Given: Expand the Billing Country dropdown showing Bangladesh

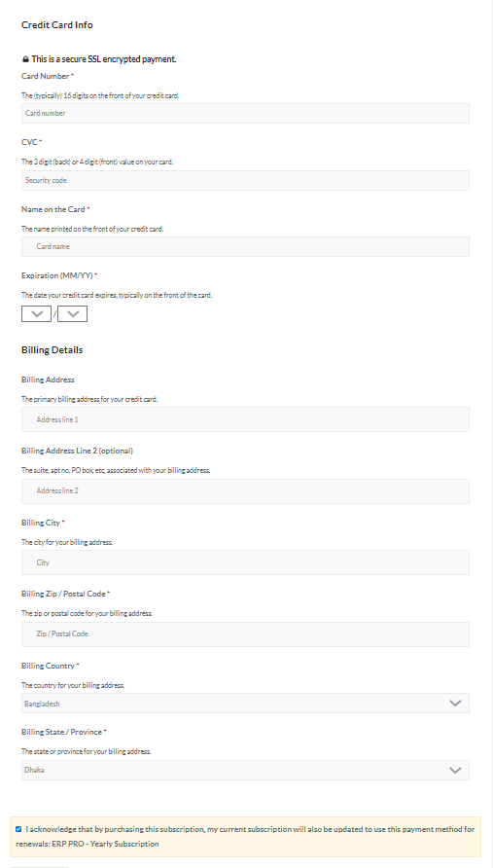Looking at the screenshot, I should pos(245,703).
